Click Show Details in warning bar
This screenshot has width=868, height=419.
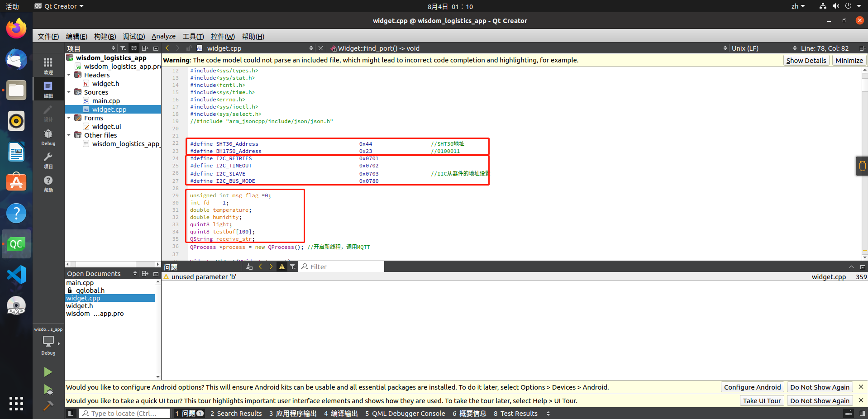tap(806, 60)
